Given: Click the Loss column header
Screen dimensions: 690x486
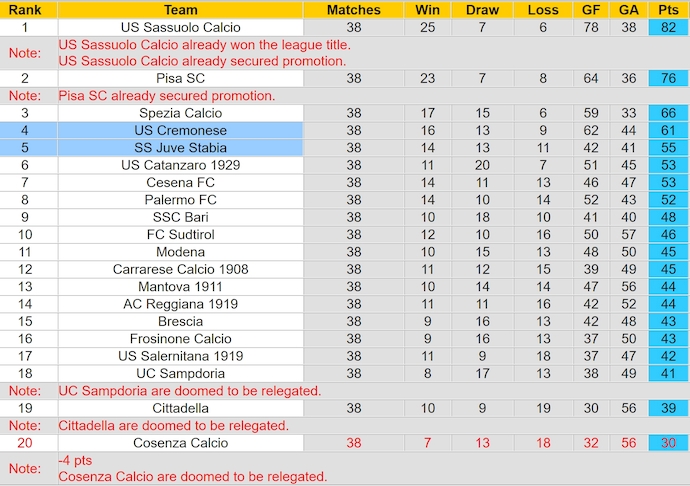Looking at the screenshot, I should (543, 10).
